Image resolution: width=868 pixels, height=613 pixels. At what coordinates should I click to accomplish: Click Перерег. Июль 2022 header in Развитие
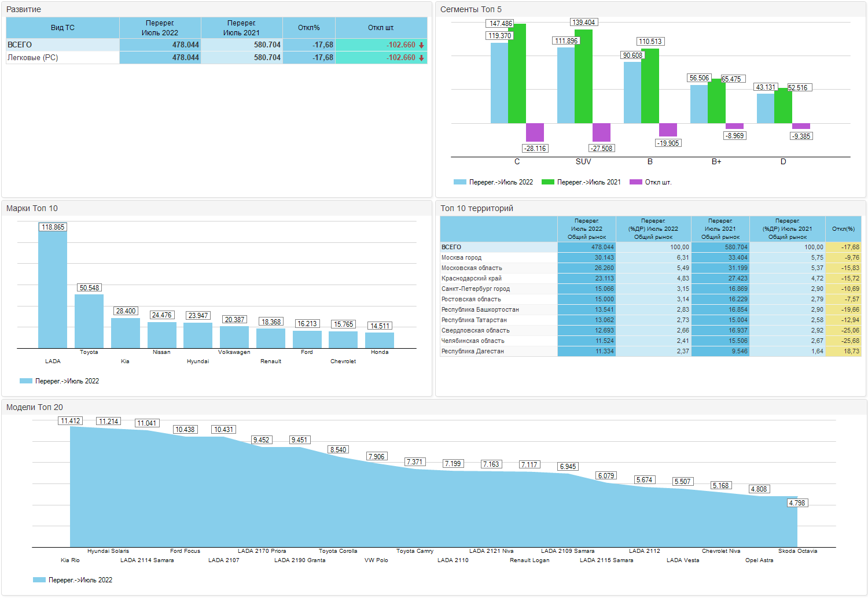coord(160,28)
